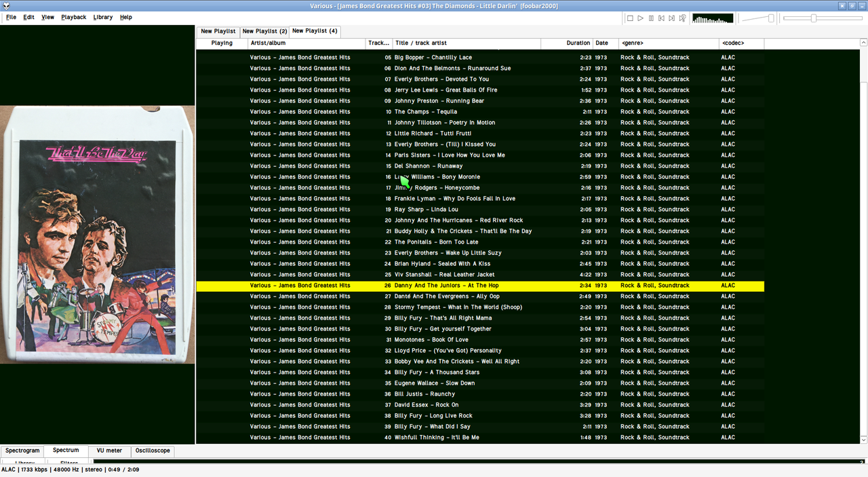The height and width of the screenshot is (477, 868).
Task: Select the Spectrum visualization tab
Action: click(x=66, y=450)
